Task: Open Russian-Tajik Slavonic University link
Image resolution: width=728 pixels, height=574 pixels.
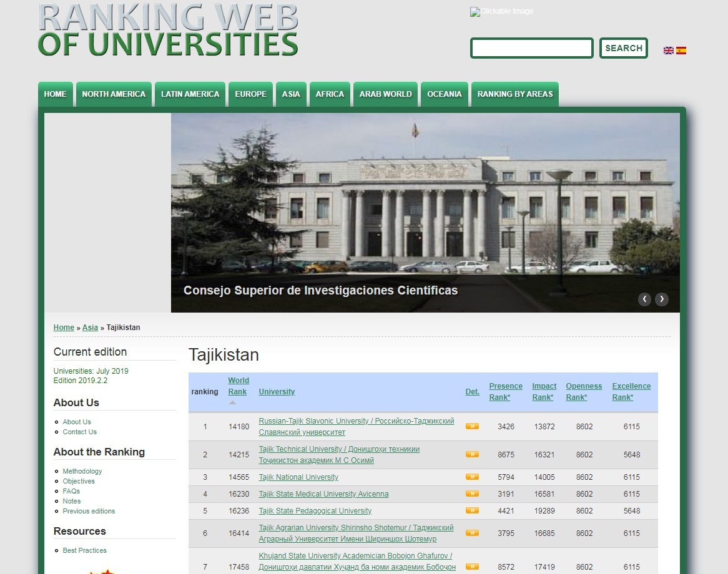Action: [x=356, y=426]
